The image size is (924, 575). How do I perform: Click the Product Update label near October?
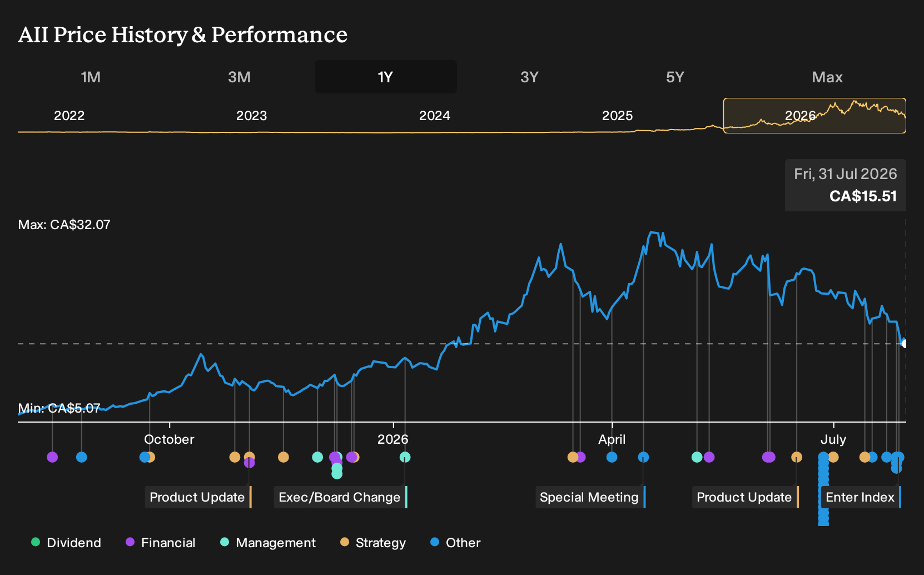198,497
